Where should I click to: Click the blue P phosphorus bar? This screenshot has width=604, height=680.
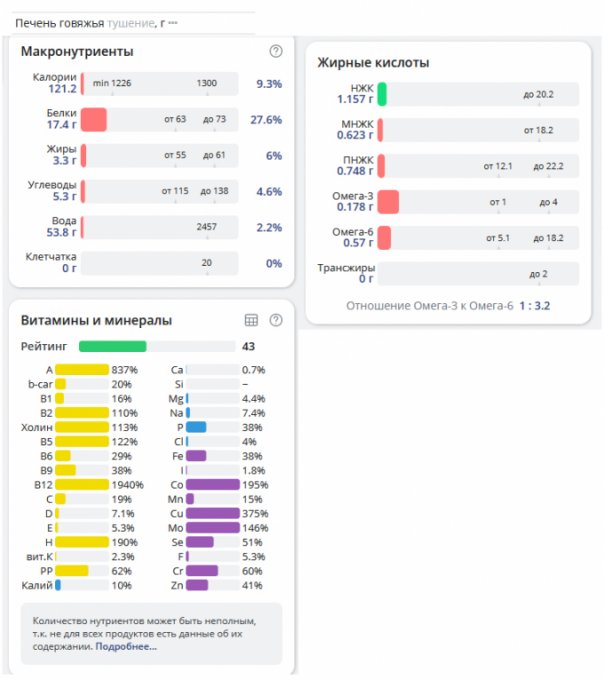click(x=196, y=427)
